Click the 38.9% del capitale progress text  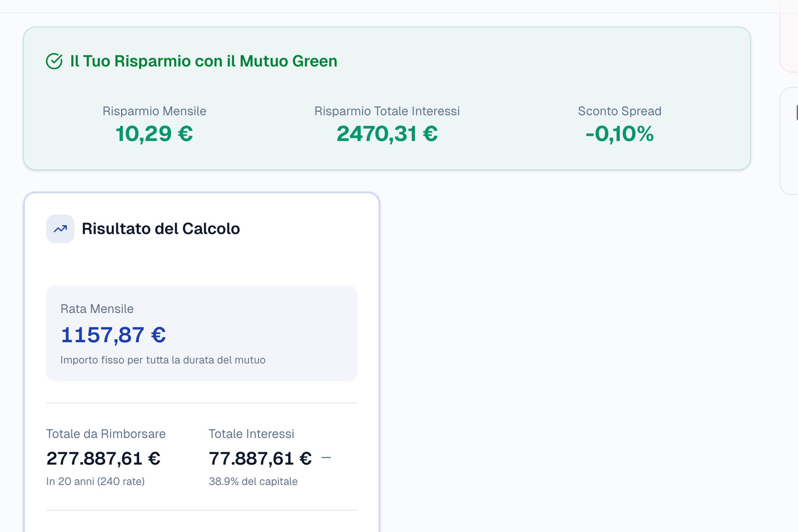pos(253,481)
